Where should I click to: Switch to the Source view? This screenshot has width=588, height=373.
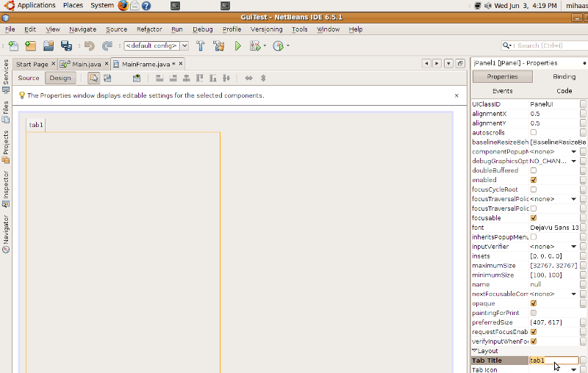coord(29,78)
